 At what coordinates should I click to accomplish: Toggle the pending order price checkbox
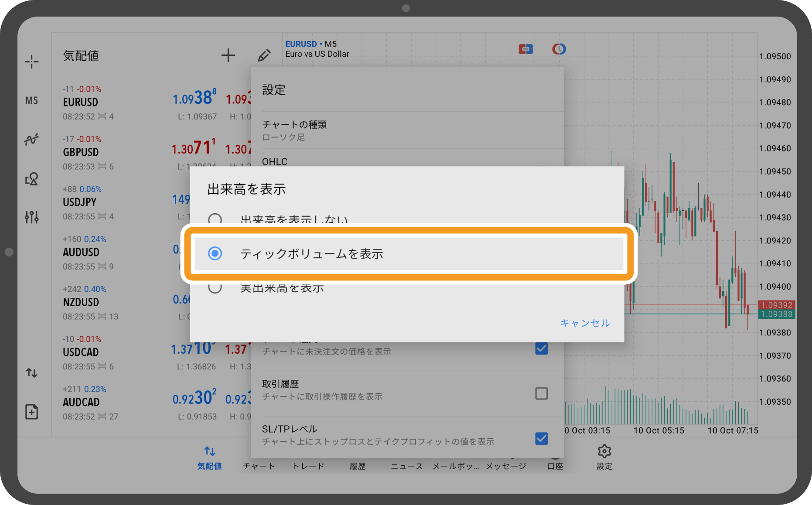[x=542, y=348]
